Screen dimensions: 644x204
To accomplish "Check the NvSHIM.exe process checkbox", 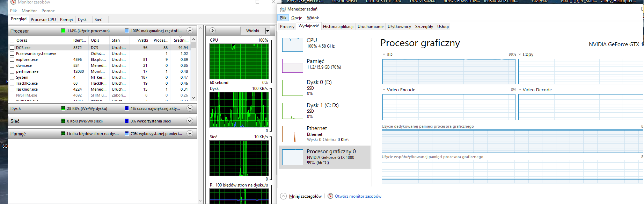I will click(x=12, y=95).
